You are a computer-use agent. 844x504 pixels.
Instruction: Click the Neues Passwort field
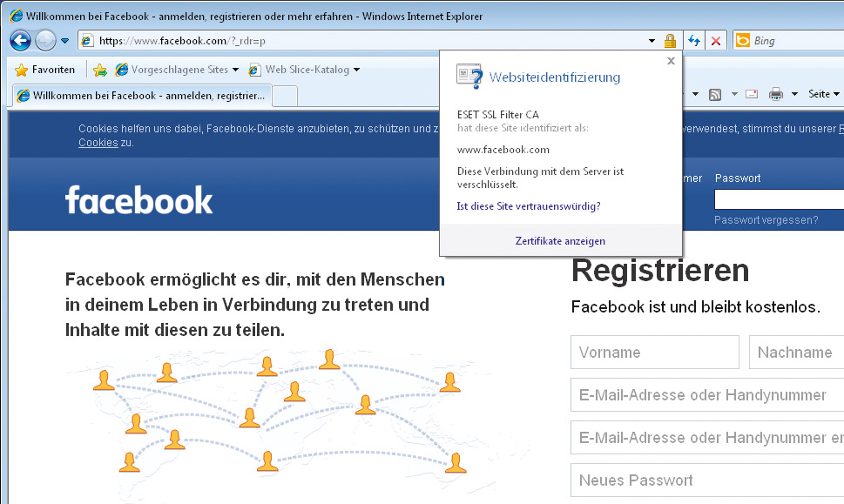point(707,480)
